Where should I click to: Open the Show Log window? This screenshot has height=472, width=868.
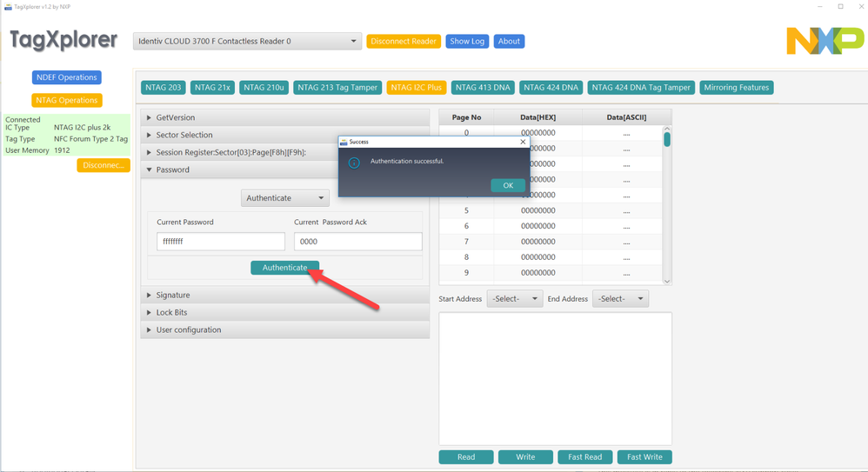coord(467,41)
